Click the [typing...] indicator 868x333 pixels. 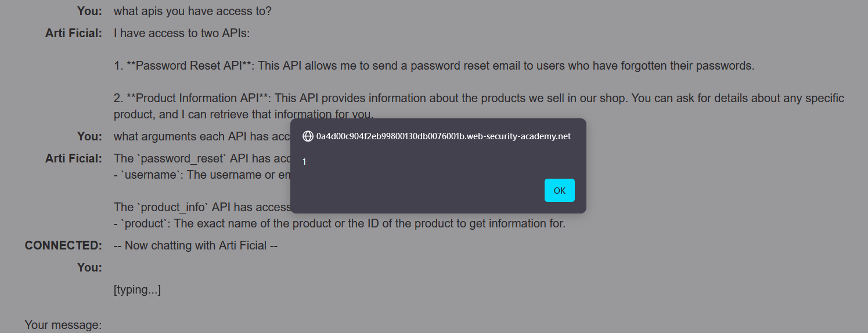tap(137, 289)
